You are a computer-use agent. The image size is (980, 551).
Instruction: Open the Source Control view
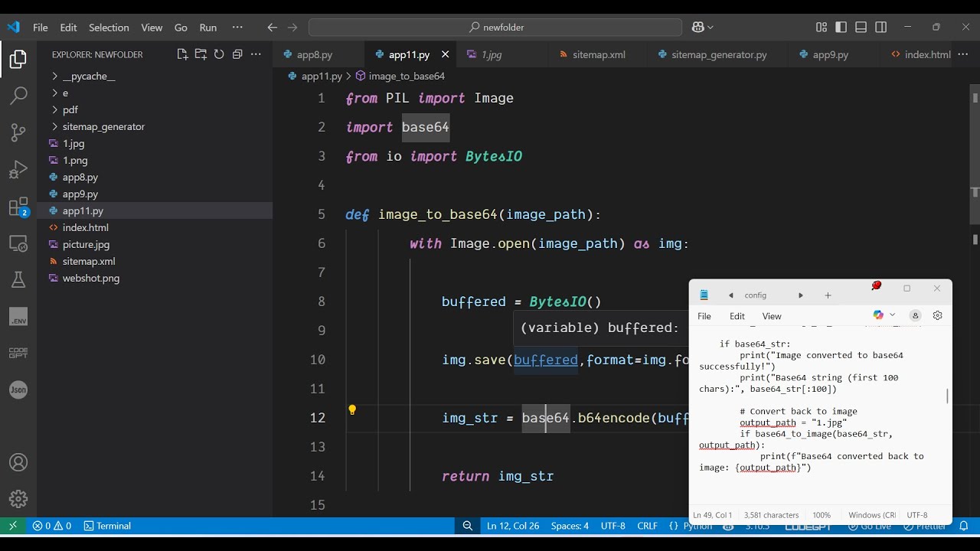tap(18, 132)
